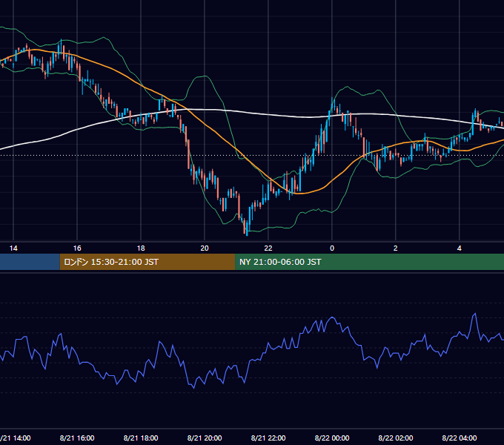Click the 8/21 16:00 time label
This screenshot has height=445, width=504.
pyautogui.click(x=77, y=438)
